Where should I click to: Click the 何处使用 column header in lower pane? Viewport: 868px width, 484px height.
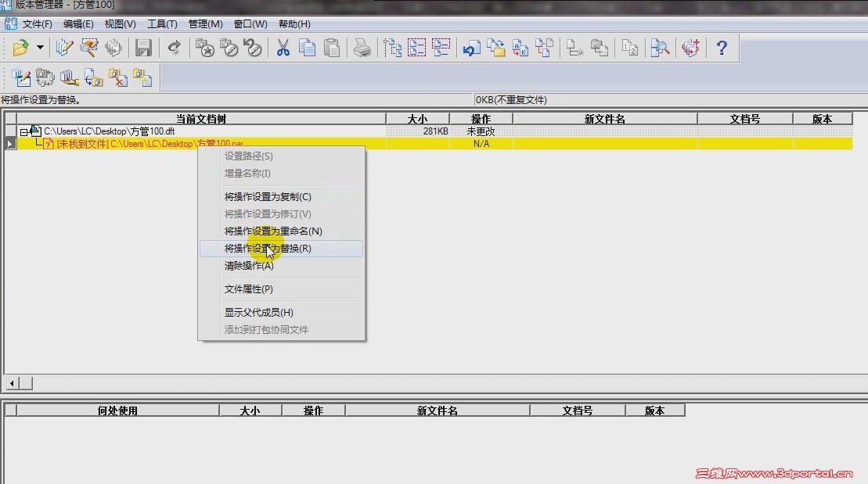117,411
